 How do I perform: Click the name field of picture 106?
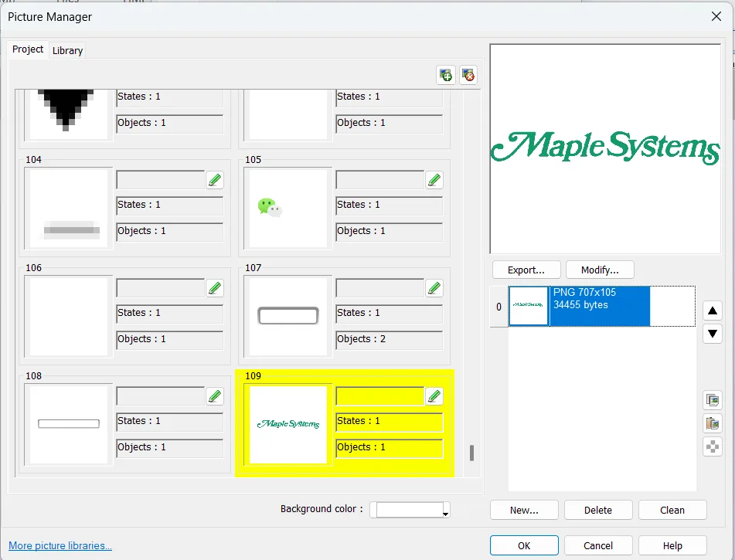tap(161, 288)
